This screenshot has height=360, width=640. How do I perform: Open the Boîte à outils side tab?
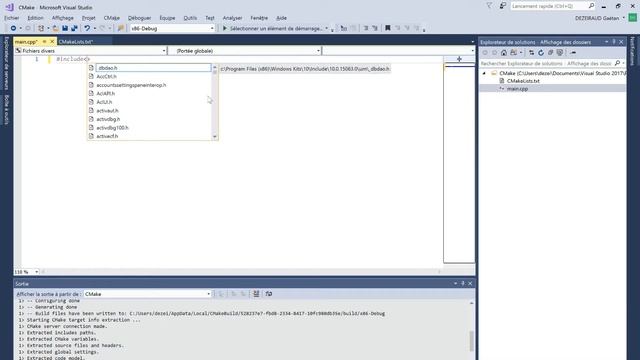pos(6,109)
